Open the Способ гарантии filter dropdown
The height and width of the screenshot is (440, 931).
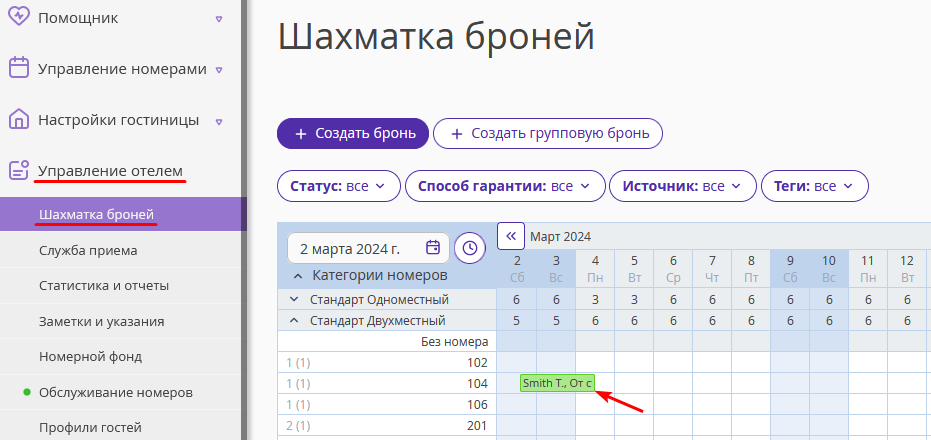point(505,186)
